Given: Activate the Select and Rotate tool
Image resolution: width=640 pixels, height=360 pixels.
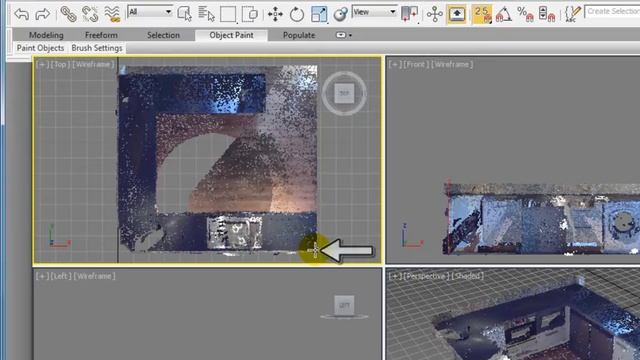Looking at the screenshot, I should pyautogui.click(x=297, y=14).
